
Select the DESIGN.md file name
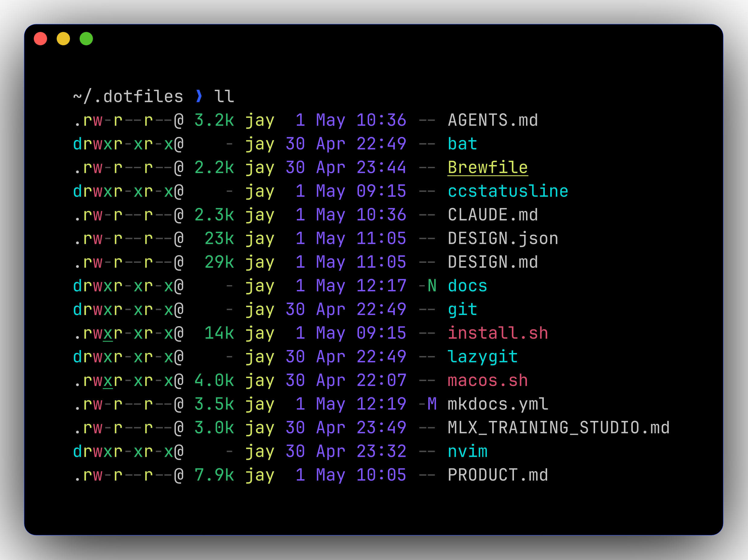tap(493, 262)
